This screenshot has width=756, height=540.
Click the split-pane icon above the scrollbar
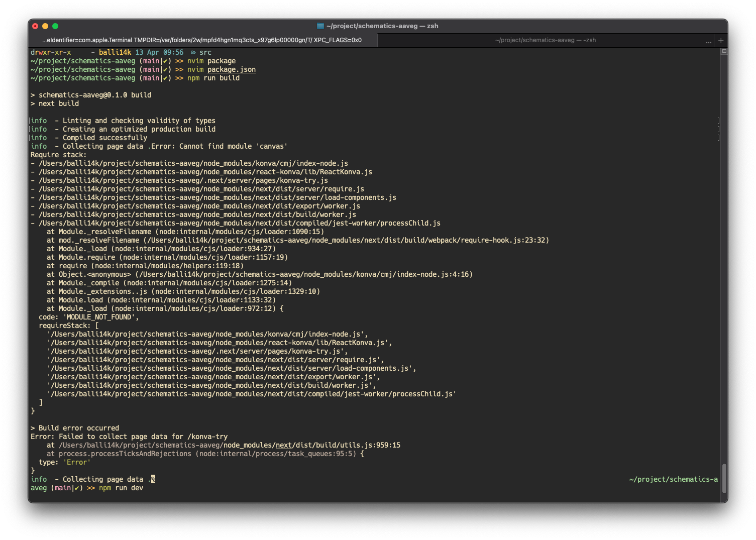point(724,50)
